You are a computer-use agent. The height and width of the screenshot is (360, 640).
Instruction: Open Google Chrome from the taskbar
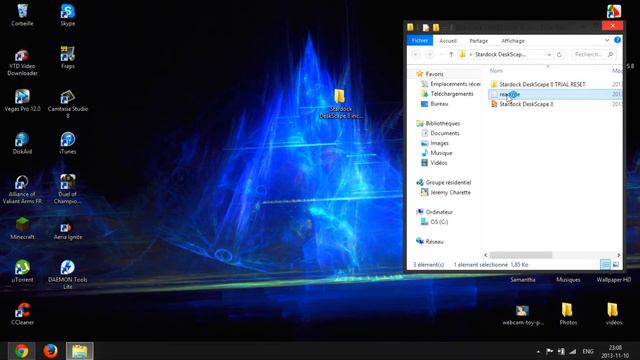click(x=22, y=351)
